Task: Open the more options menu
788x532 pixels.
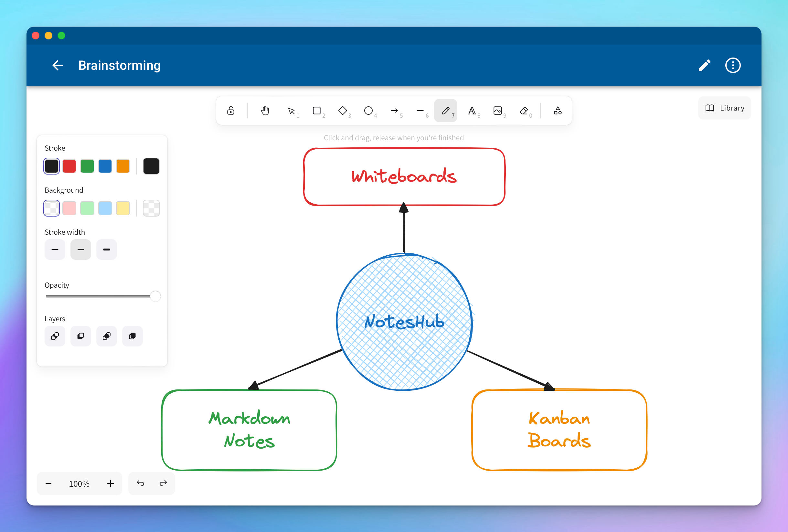Action: (734, 65)
